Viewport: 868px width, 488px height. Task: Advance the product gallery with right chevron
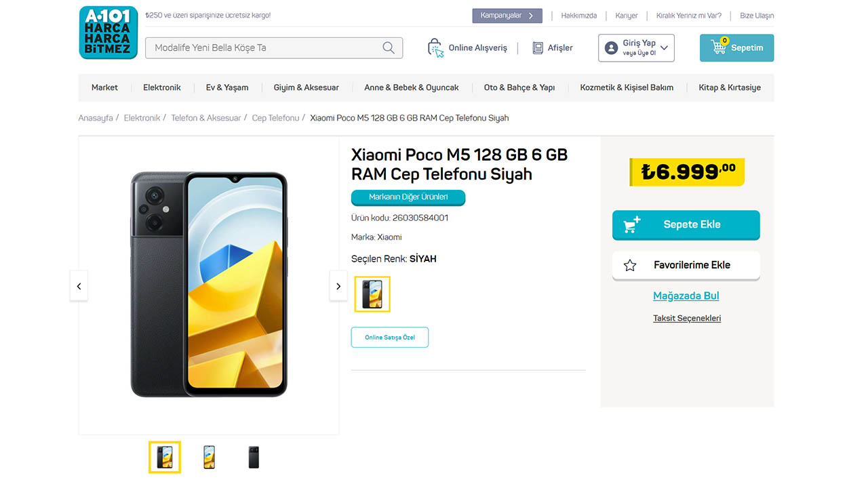point(338,286)
